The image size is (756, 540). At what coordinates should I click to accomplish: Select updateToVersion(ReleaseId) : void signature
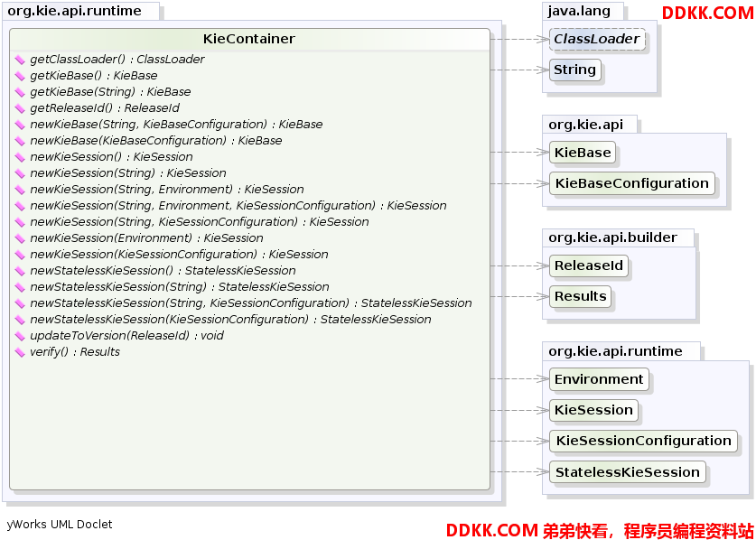point(126,336)
